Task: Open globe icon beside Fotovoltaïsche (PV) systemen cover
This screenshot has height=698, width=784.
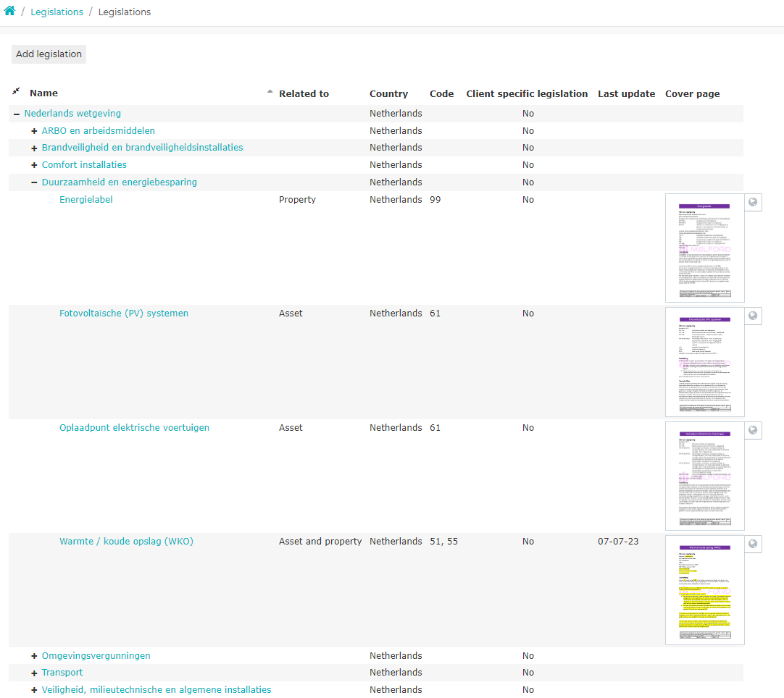Action: (x=753, y=316)
